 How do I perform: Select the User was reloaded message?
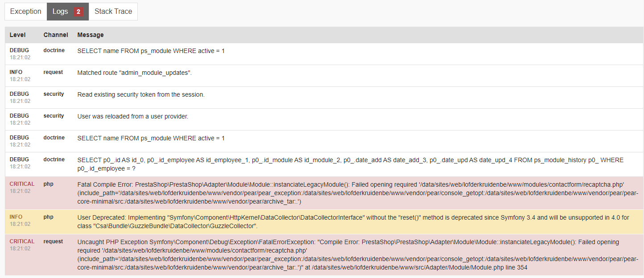(133, 116)
